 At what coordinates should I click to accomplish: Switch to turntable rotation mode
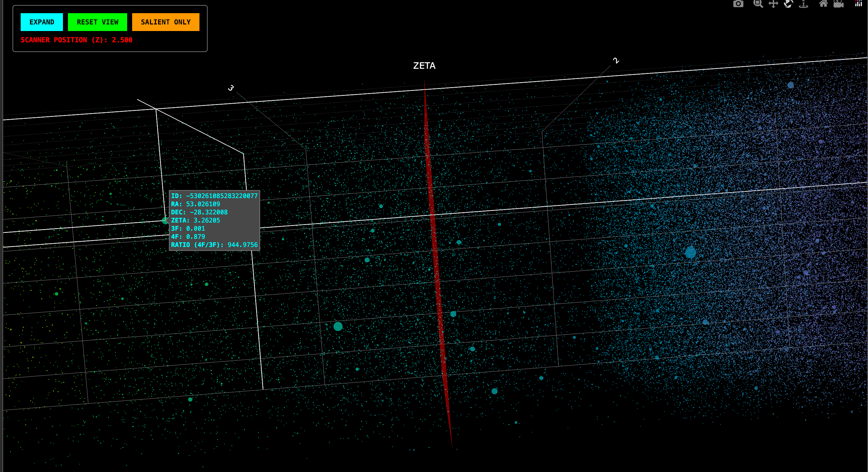click(x=803, y=4)
